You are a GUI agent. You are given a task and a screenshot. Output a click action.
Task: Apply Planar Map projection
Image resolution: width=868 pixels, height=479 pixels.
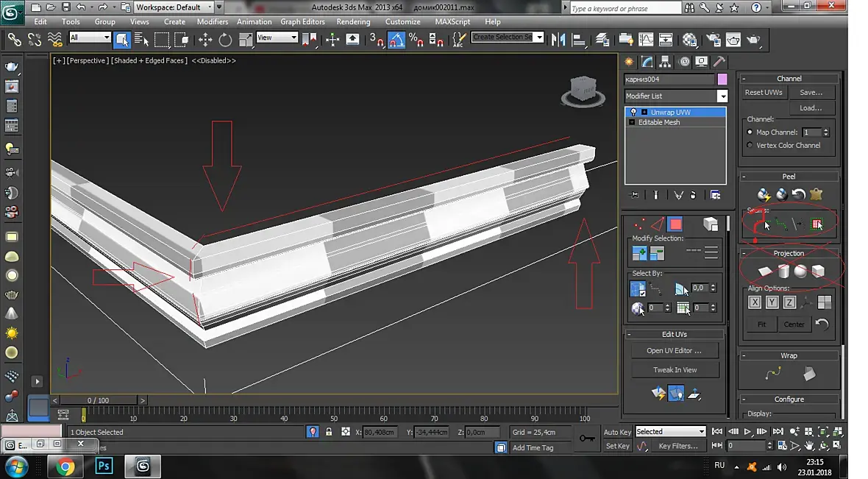point(765,272)
